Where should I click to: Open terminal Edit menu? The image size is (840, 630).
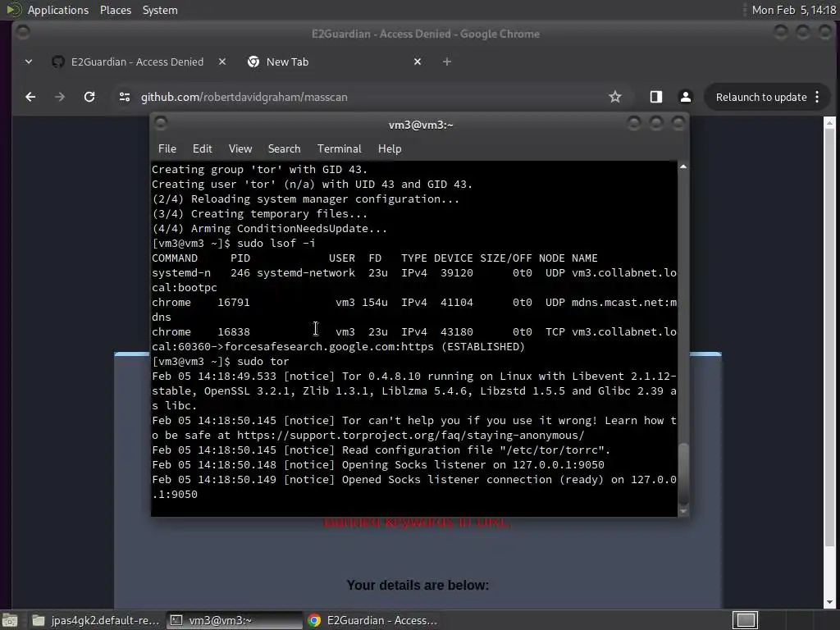(x=203, y=149)
